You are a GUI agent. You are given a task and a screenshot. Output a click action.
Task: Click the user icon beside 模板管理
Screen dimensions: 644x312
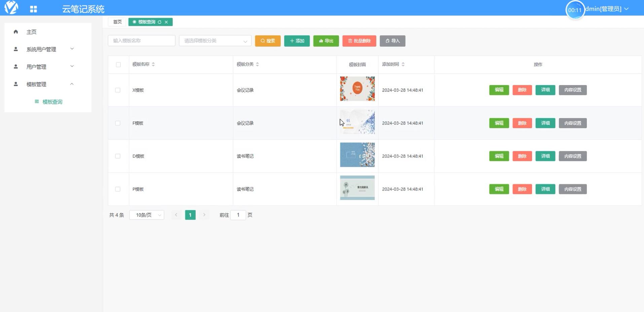[x=16, y=84]
